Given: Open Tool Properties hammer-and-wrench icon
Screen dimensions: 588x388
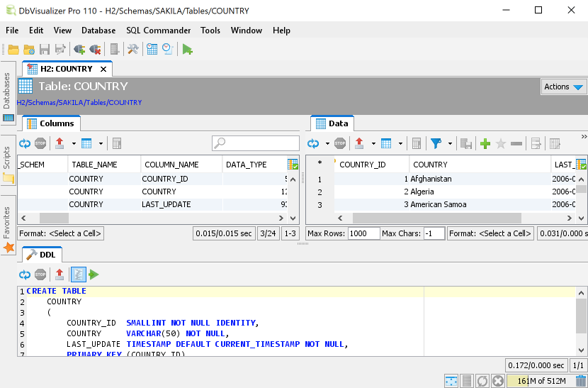Looking at the screenshot, I should (132, 49).
